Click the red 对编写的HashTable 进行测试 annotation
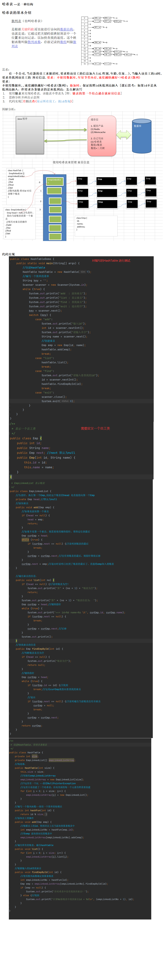 (x=111, y=261)
